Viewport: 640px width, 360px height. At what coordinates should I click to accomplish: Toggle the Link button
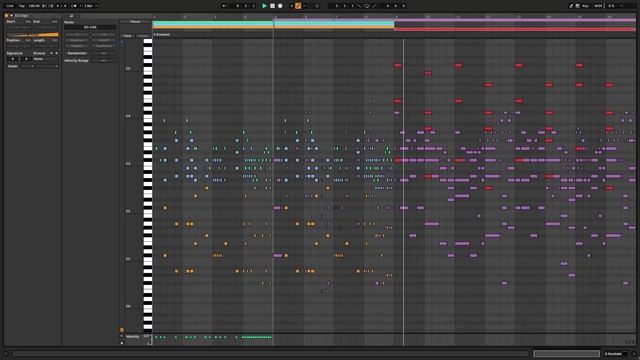click(x=10, y=6)
